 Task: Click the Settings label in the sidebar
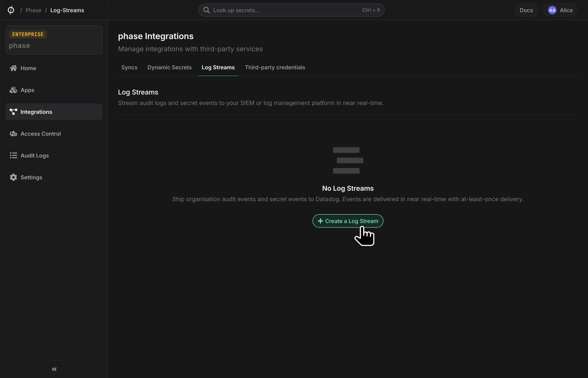31,177
